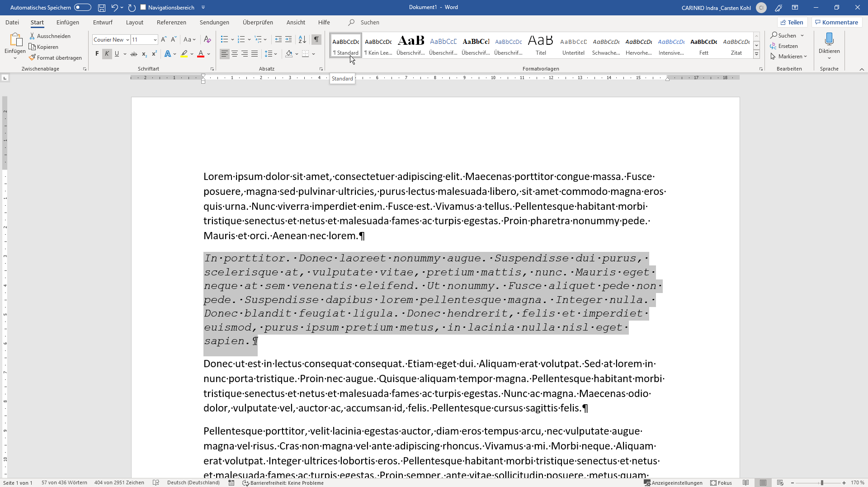The image size is (868, 487).
Task: Click the 170 % zoom level
Action: (x=857, y=482)
